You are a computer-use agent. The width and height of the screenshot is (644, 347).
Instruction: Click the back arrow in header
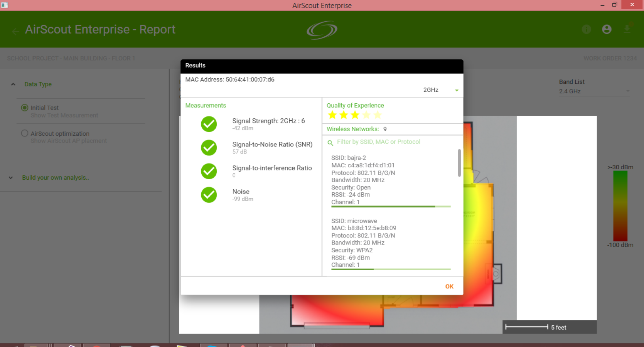point(15,32)
